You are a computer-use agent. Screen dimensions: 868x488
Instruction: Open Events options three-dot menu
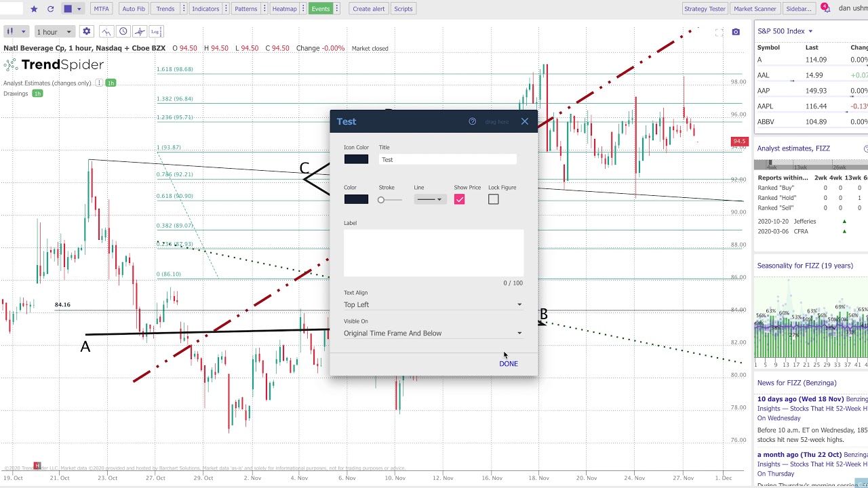(x=336, y=9)
